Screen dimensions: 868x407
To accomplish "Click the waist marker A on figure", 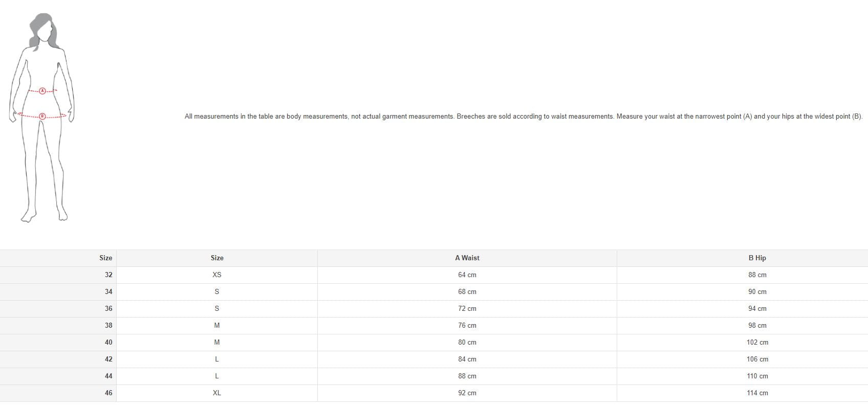I will pyautogui.click(x=42, y=91).
